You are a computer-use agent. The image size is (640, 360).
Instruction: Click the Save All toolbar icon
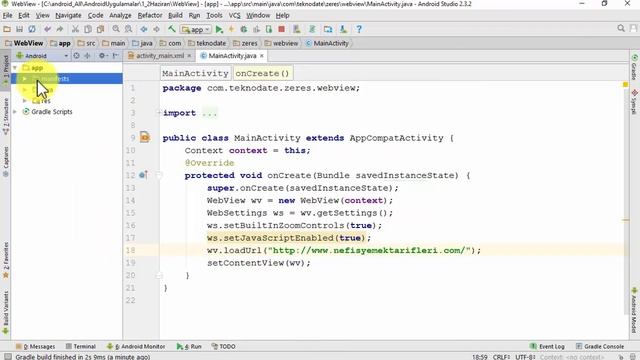point(19,29)
